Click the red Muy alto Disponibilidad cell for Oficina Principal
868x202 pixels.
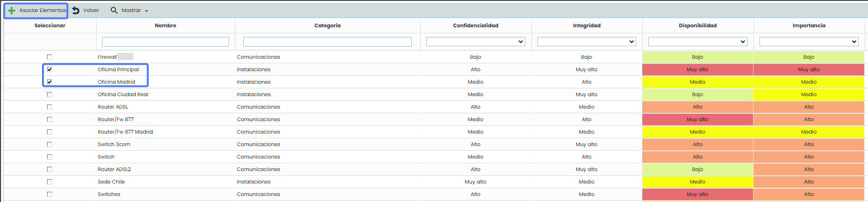click(x=697, y=69)
